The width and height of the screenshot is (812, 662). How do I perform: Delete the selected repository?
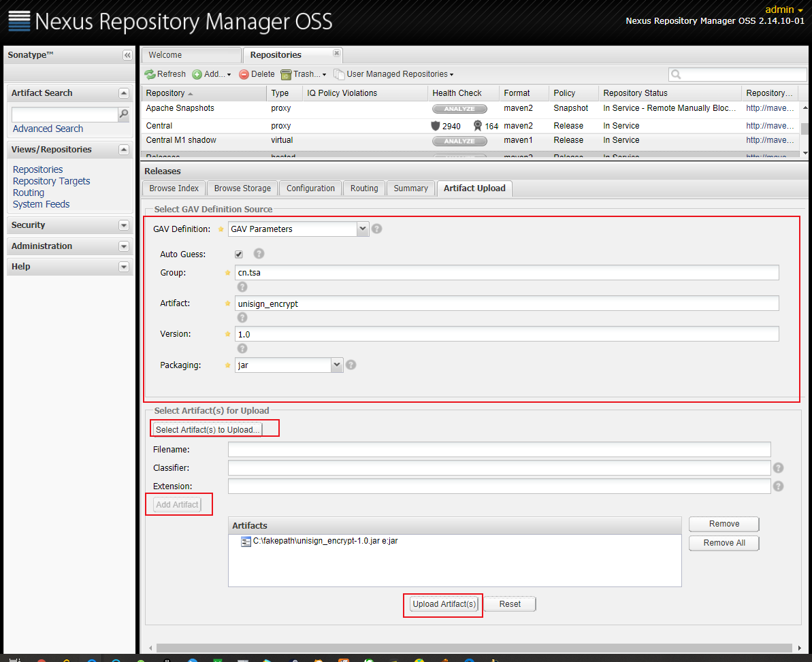[x=257, y=74]
